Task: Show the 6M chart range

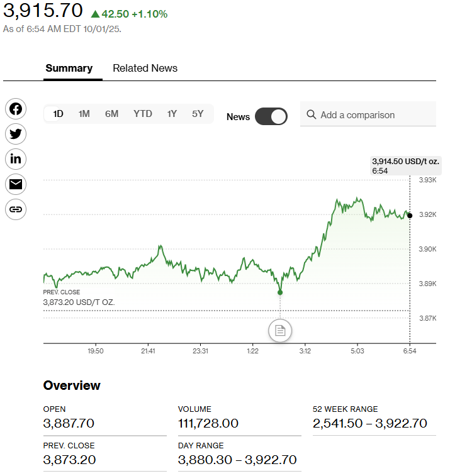Action: pos(111,114)
